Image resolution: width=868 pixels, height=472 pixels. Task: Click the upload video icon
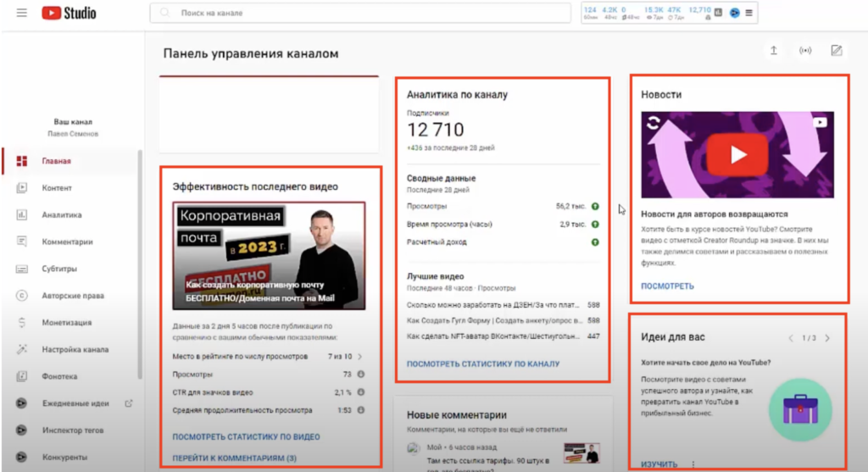pos(773,51)
